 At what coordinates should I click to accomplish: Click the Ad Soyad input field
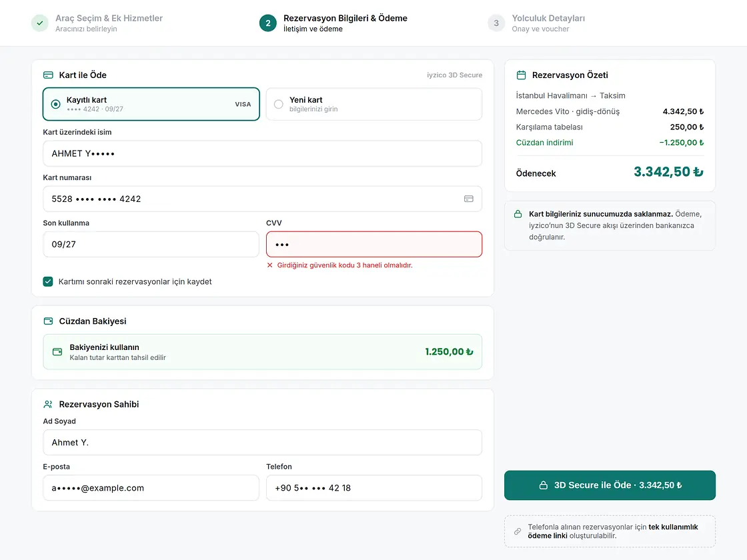(263, 443)
